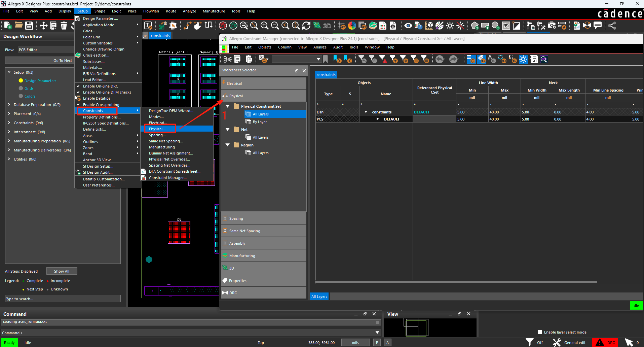Toggle the A button in status bar
Screen dimensions: 644x347
coord(387,343)
